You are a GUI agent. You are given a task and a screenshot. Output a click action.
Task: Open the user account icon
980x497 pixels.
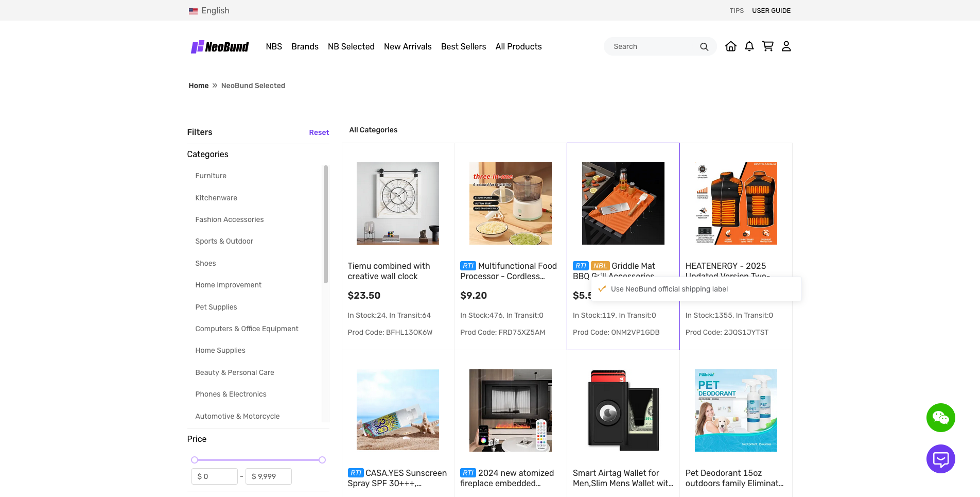[786, 46]
